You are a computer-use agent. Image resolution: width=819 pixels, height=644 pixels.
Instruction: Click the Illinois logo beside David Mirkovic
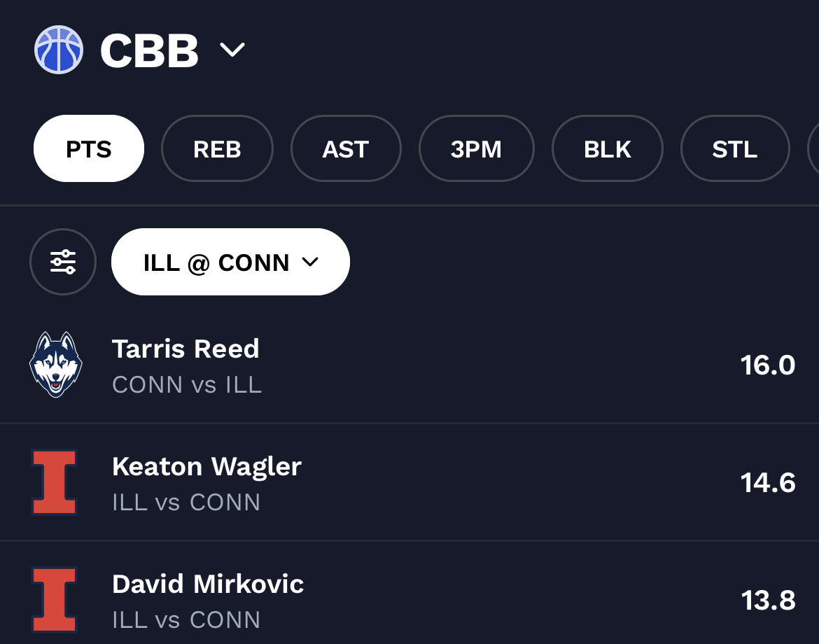55,600
